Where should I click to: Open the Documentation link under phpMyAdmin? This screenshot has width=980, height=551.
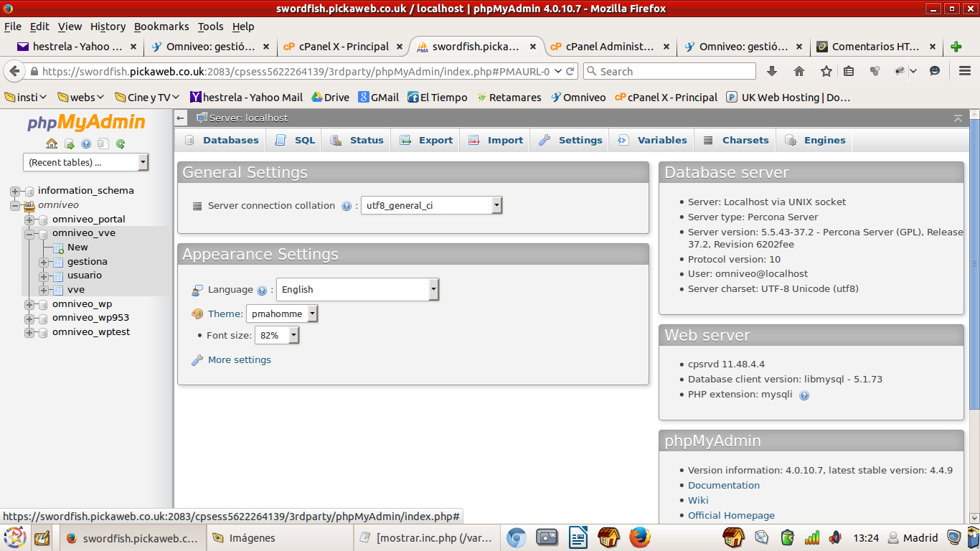click(724, 486)
